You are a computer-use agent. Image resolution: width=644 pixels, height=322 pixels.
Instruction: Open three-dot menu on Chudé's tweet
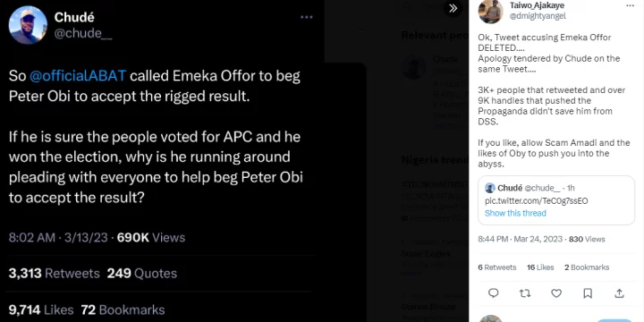307,17
